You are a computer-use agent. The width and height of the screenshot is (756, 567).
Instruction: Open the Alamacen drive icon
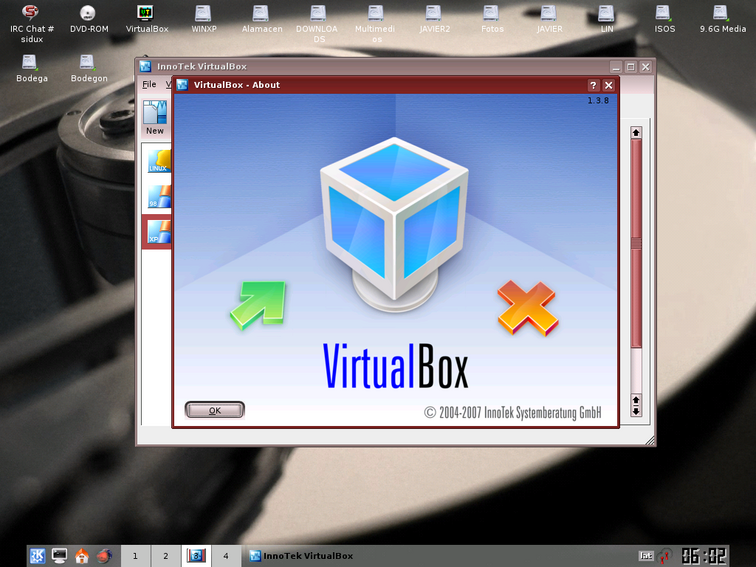262,19
